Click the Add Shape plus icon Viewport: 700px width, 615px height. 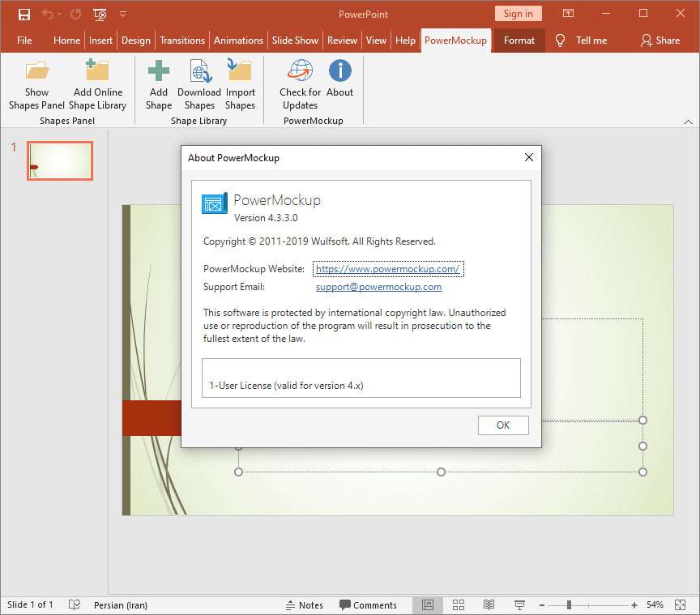[159, 71]
